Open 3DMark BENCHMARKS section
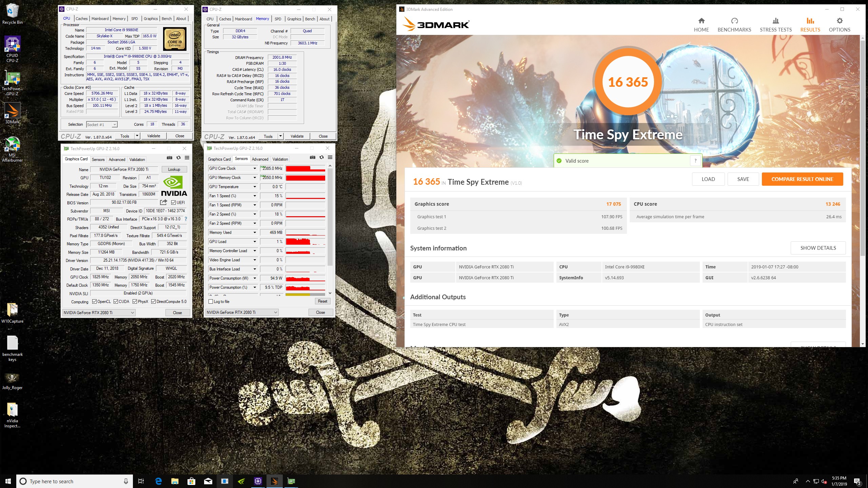The width and height of the screenshot is (868, 488). click(x=734, y=25)
